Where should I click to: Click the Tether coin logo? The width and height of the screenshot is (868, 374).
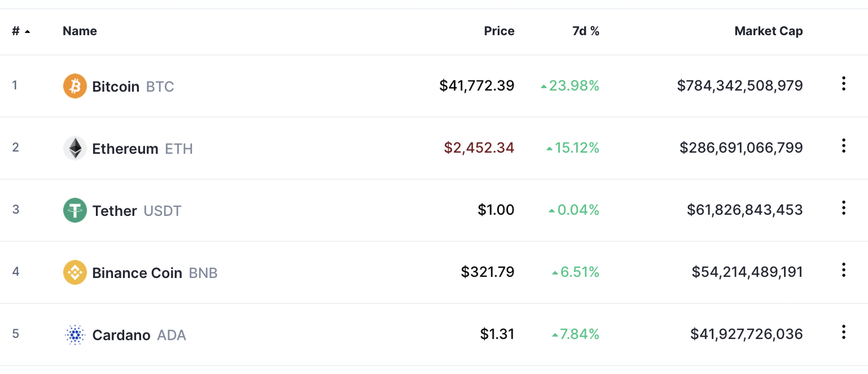75,210
